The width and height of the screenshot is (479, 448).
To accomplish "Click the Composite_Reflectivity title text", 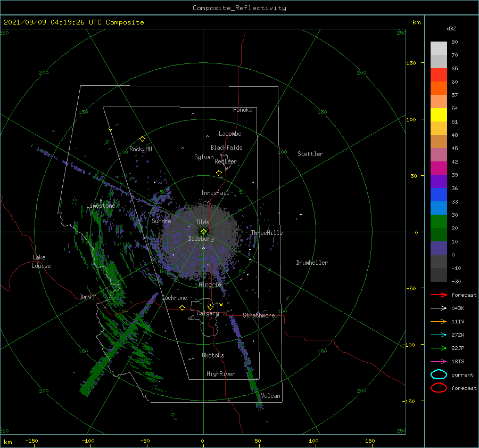I will 239,8.
